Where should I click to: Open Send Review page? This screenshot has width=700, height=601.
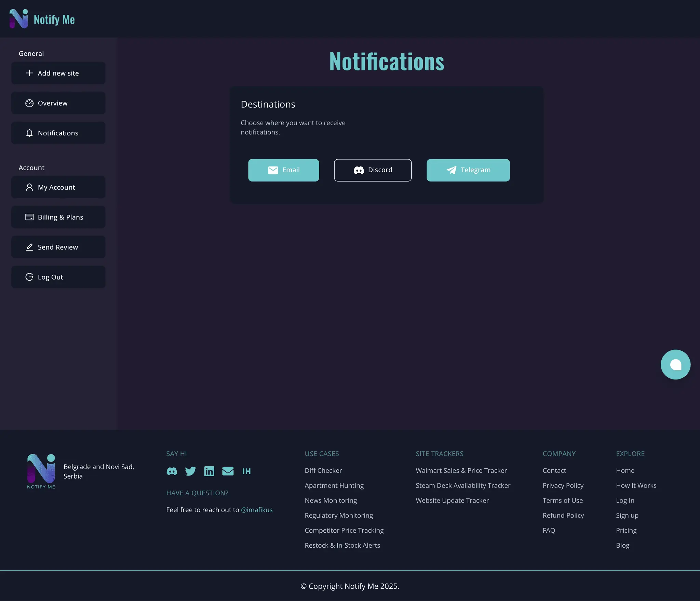(x=58, y=247)
